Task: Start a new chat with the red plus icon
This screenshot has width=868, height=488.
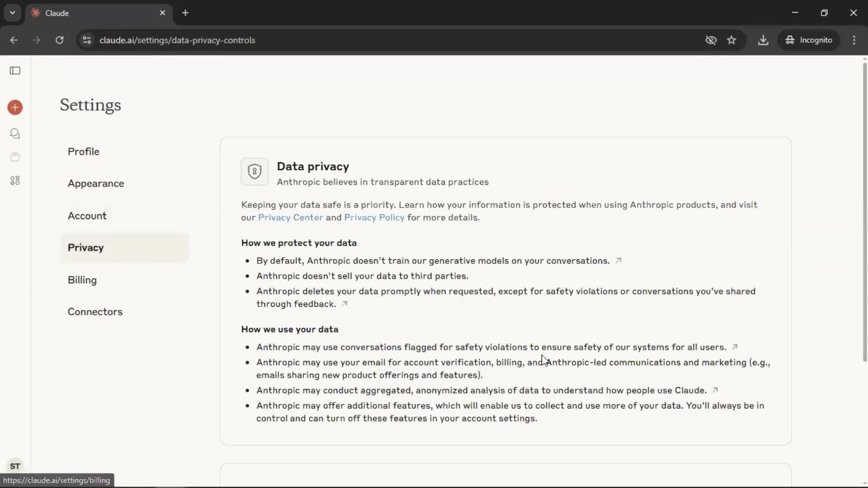Action: click(x=15, y=108)
